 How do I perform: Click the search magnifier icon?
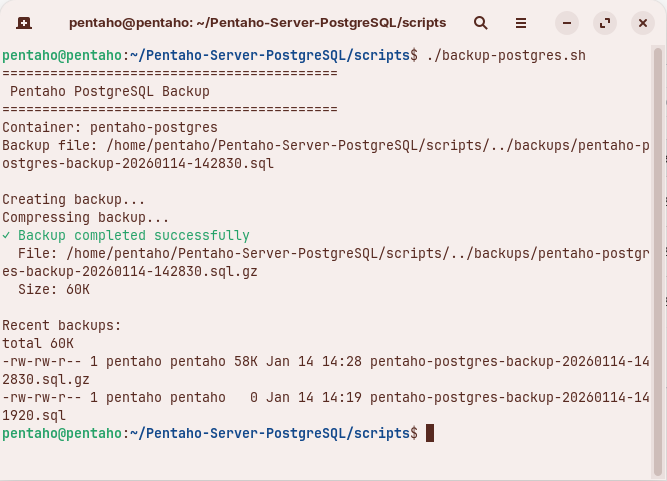(481, 22)
